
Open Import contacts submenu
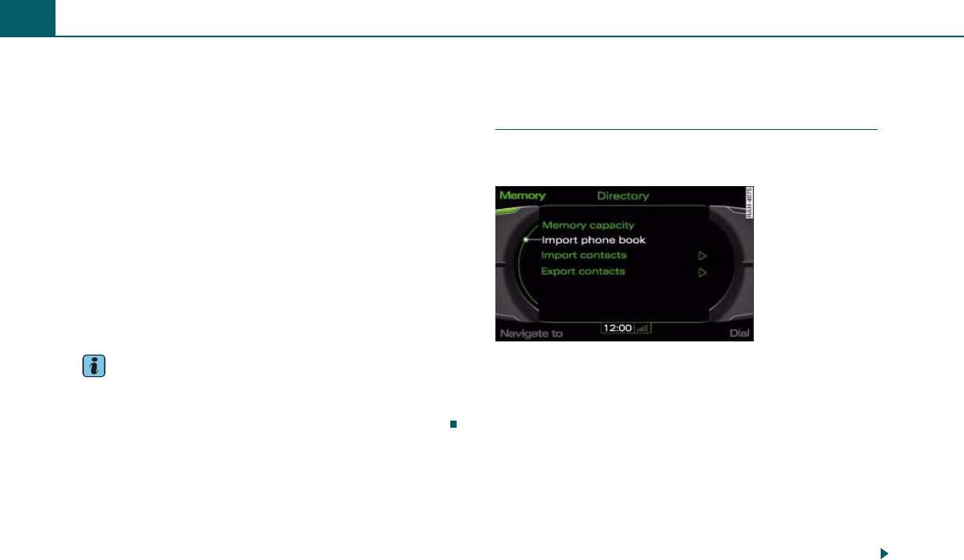pyautogui.click(x=583, y=255)
